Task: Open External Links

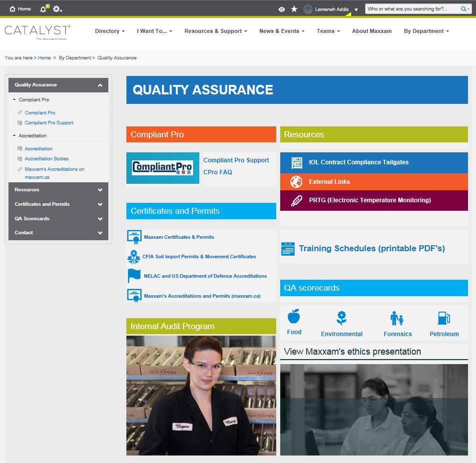Action: coord(329,182)
